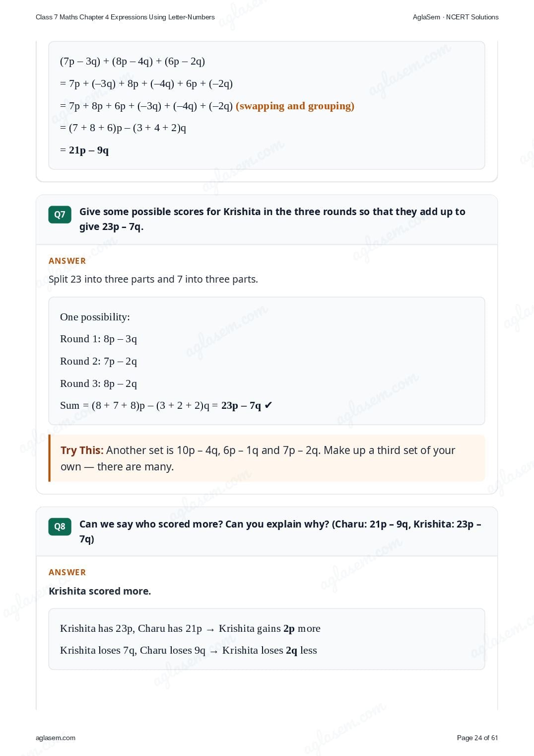
Task: Click the Page 24 of 61 indicator
Action: click(477, 738)
